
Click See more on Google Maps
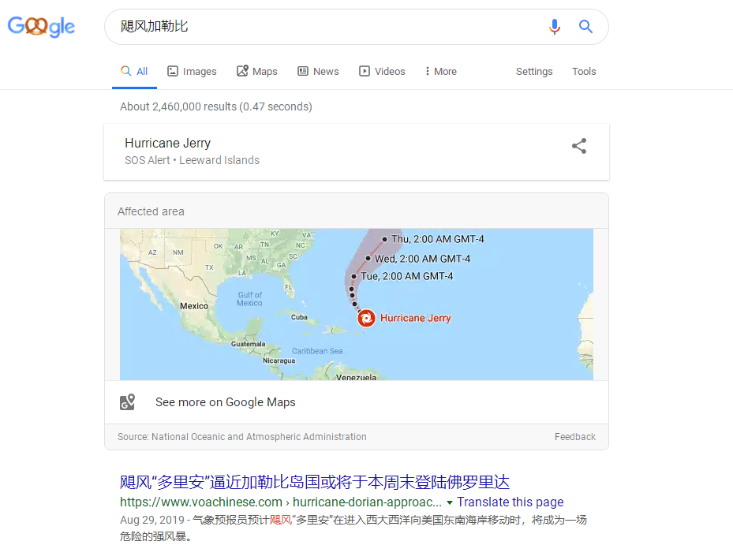[x=226, y=402]
